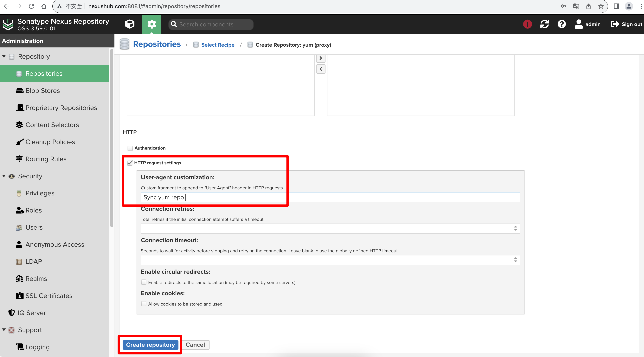644x357 pixels.
Task: Click the Administration gear icon
Action: [x=152, y=24]
